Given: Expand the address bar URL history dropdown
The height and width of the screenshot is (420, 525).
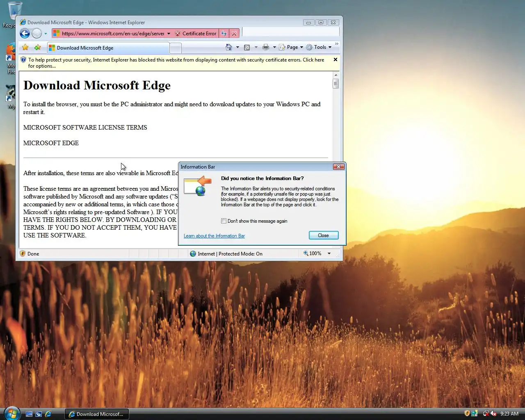Looking at the screenshot, I should tap(169, 34).
